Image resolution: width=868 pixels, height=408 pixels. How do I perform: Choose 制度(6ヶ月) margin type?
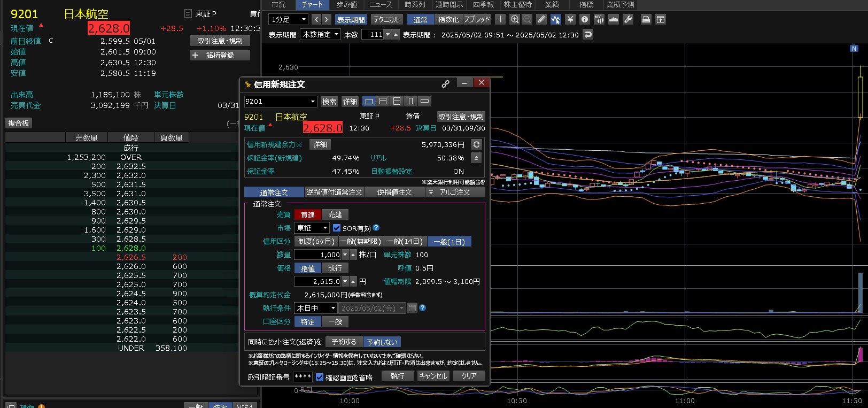pyautogui.click(x=316, y=241)
